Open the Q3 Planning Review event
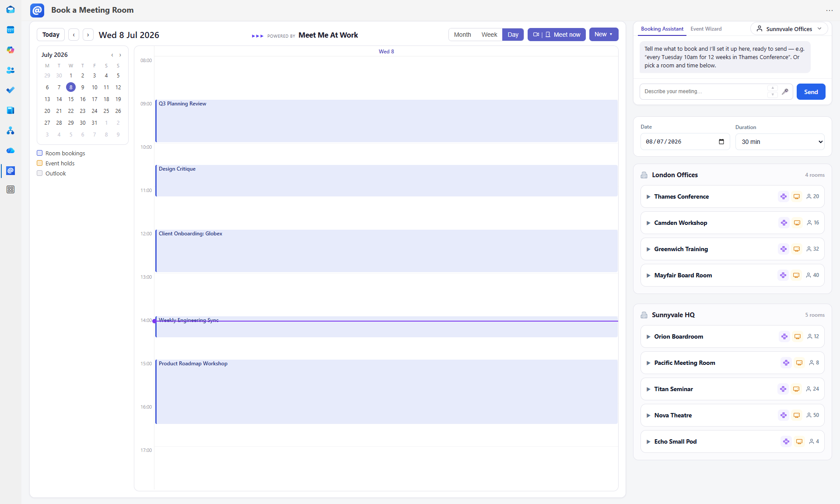Viewport: 840px width, 504px height. pos(387,121)
